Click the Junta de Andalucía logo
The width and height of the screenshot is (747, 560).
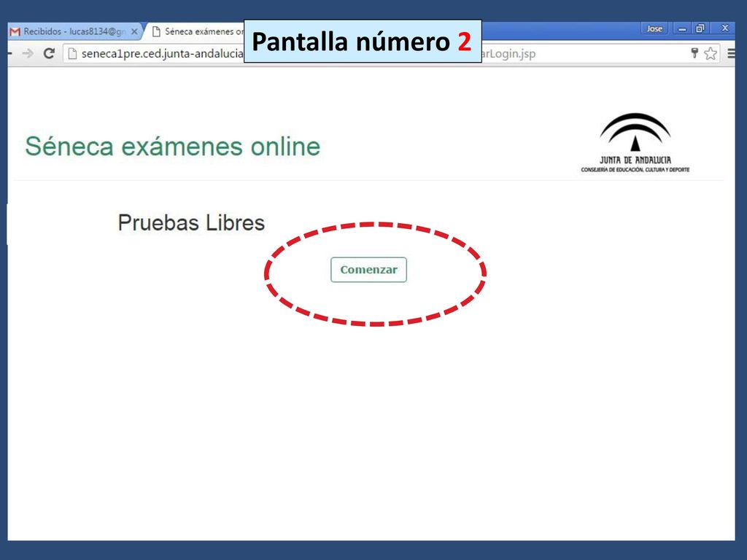pyautogui.click(x=635, y=142)
